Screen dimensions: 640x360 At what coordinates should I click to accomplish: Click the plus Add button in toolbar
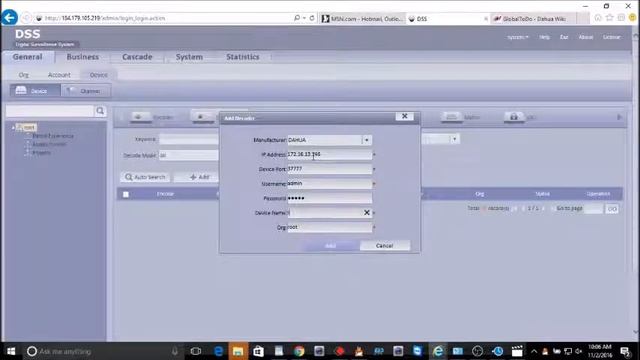pyautogui.click(x=199, y=177)
